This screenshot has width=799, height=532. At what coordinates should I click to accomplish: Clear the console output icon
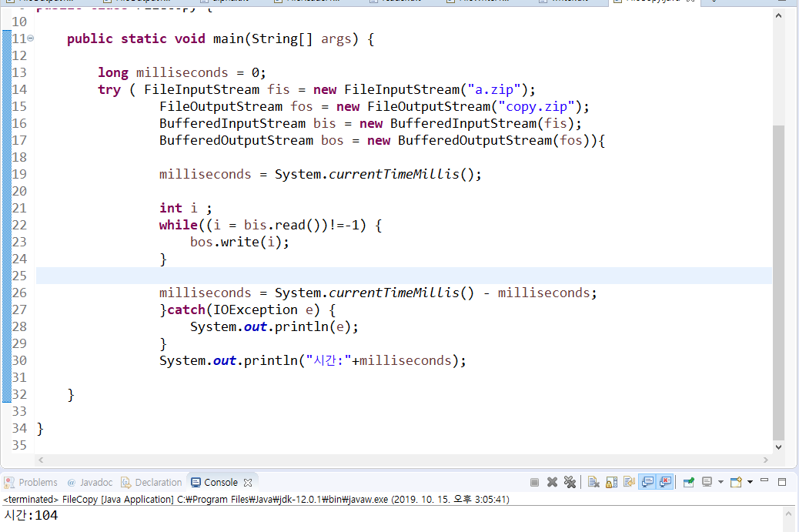tap(593, 482)
